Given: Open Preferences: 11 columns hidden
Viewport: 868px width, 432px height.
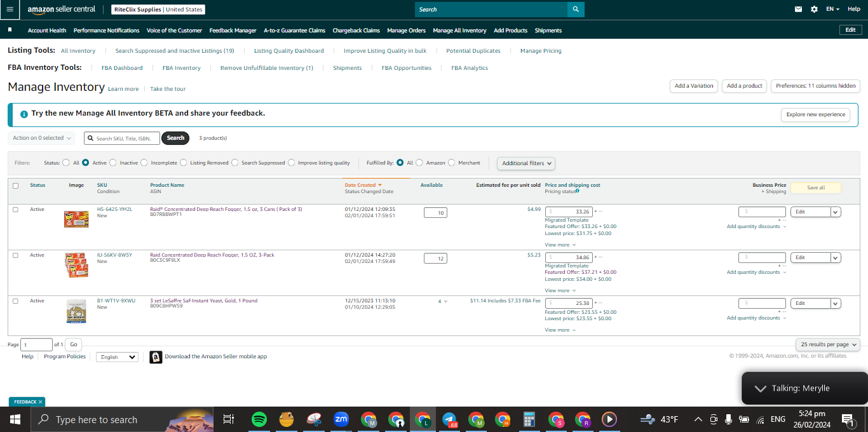Looking at the screenshot, I should coord(815,86).
